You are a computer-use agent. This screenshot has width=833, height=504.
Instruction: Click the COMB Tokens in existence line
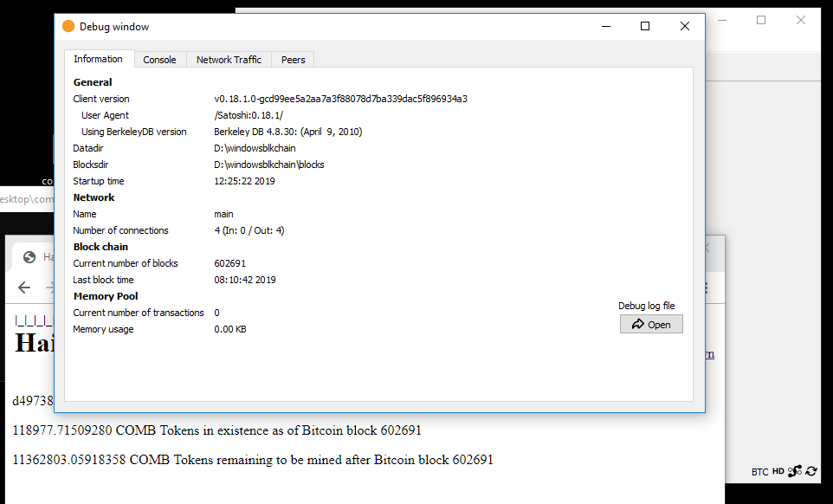point(216,430)
